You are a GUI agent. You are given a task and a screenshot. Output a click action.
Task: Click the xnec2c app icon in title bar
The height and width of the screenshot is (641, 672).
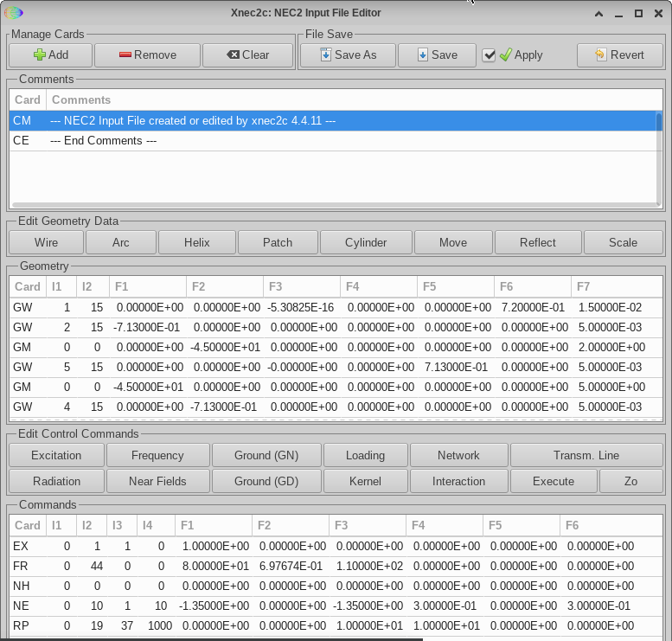[15, 13]
